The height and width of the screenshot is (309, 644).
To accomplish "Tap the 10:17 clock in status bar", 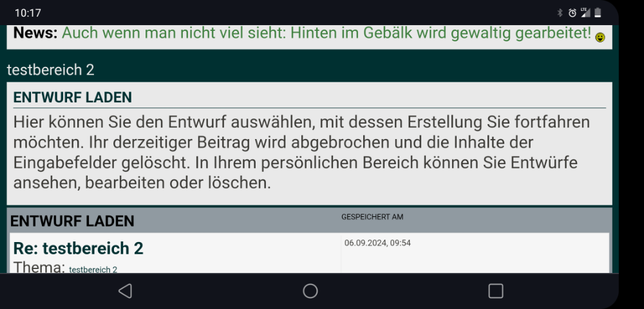I will [x=28, y=13].
